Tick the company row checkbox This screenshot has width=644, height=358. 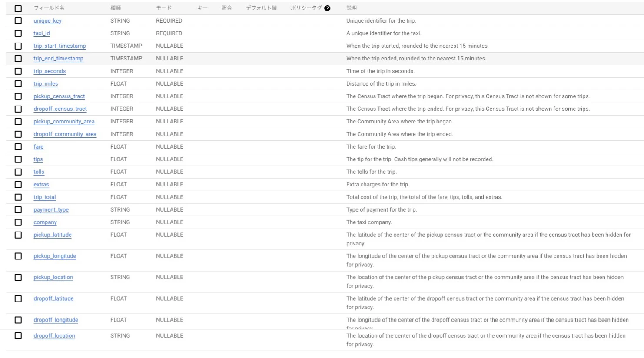(x=18, y=222)
